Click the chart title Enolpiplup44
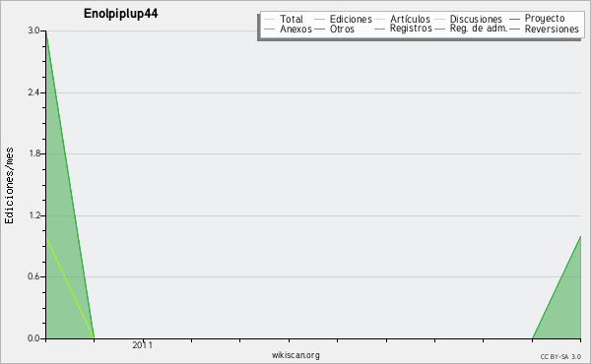Image resolution: width=591 pixels, height=364 pixels. (120, 14)
